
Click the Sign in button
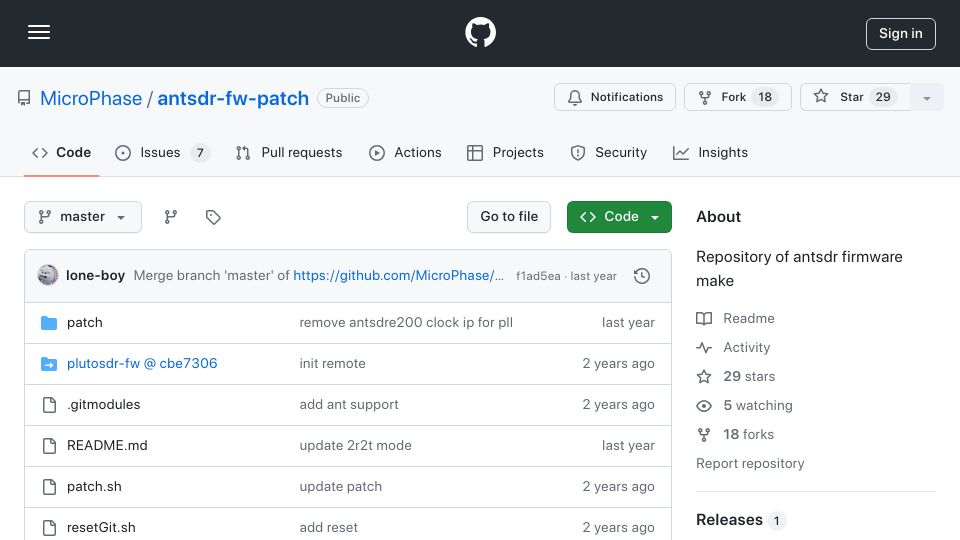[901, 34]
